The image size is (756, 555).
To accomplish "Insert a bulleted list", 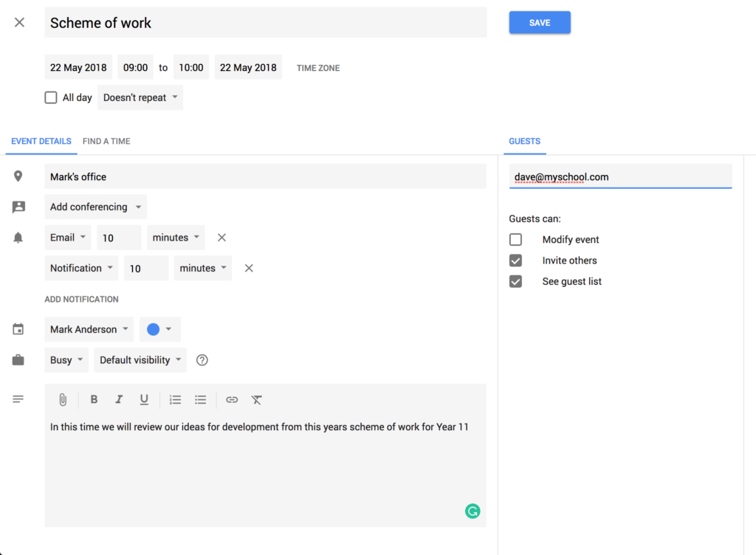I will [x=200, y=400].
